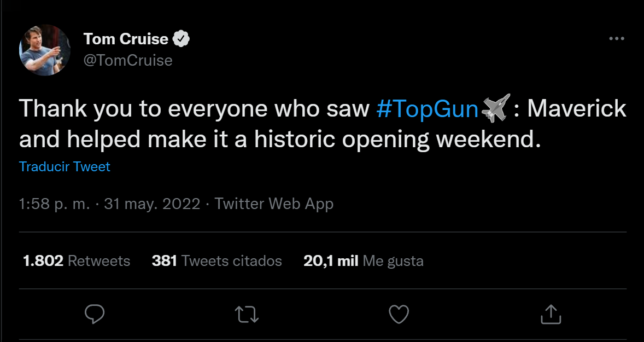Retweet this tweet using the arrows icon

click(247, 314)
